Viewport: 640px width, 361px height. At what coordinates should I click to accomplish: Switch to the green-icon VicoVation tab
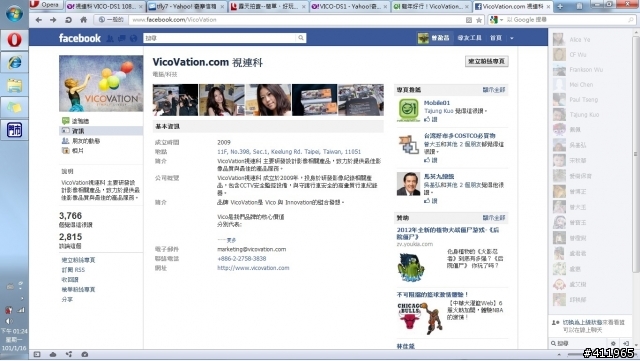point(430,6)
